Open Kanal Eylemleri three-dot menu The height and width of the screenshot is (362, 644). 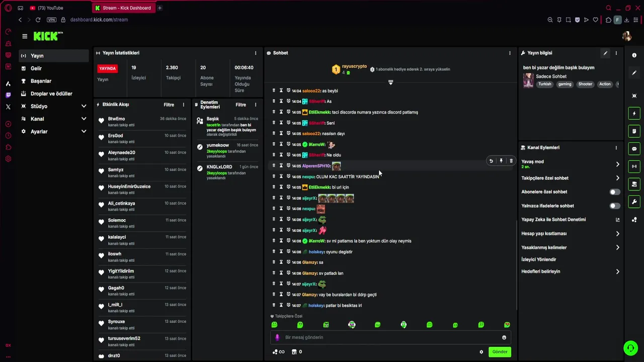(x=616, y=148)
